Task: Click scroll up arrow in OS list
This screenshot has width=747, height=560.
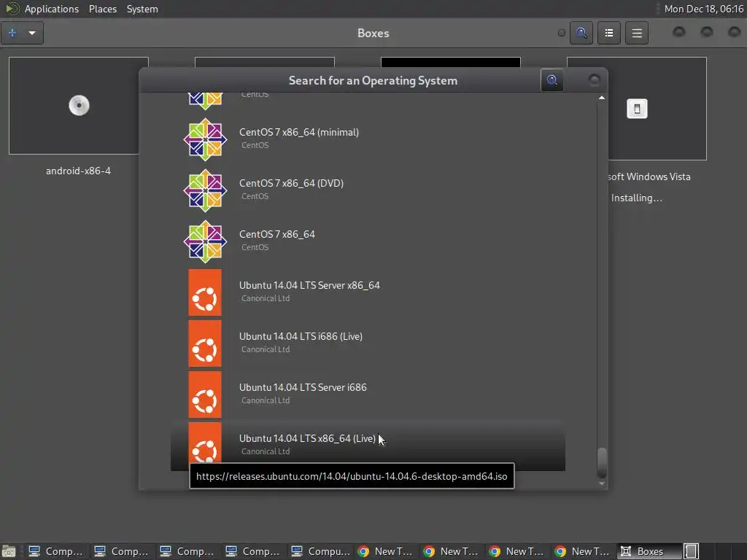Action: tap(602, 98)
